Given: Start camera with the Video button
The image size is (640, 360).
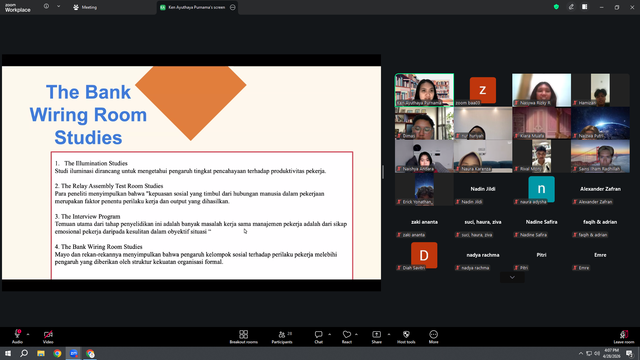Looking at the screenshot, I should pyautogui.click(x=48, y=337).
